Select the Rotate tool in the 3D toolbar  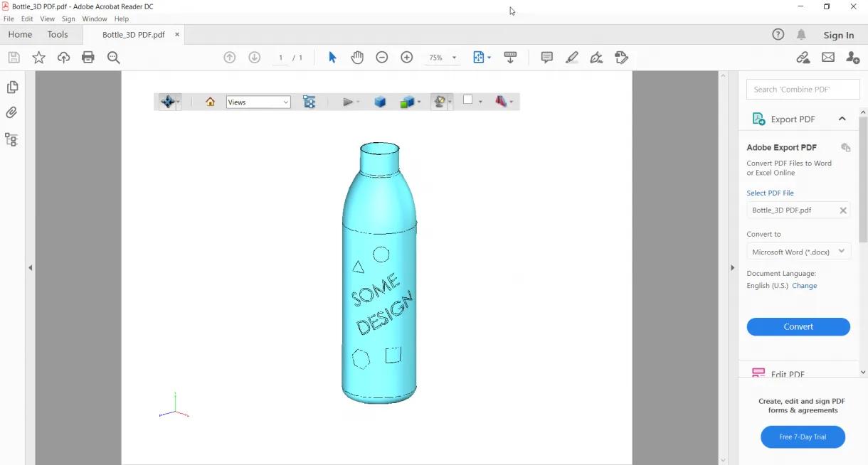point(167,102)
